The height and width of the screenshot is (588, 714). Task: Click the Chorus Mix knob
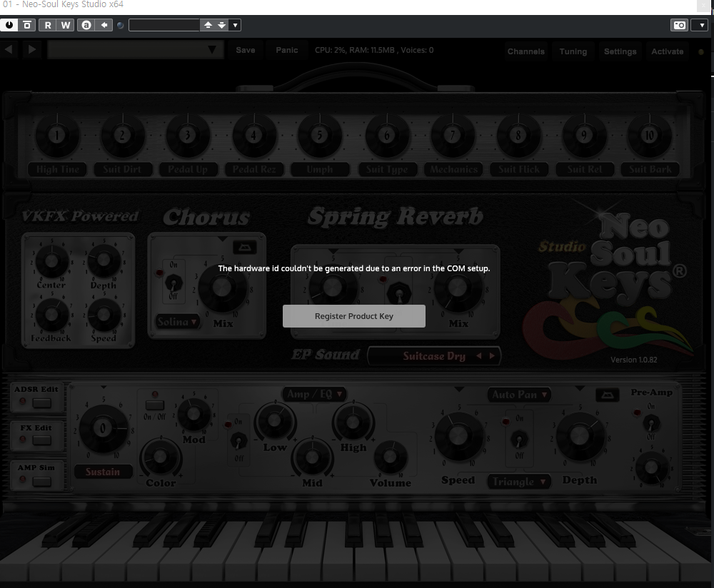[x=222, y=288]
